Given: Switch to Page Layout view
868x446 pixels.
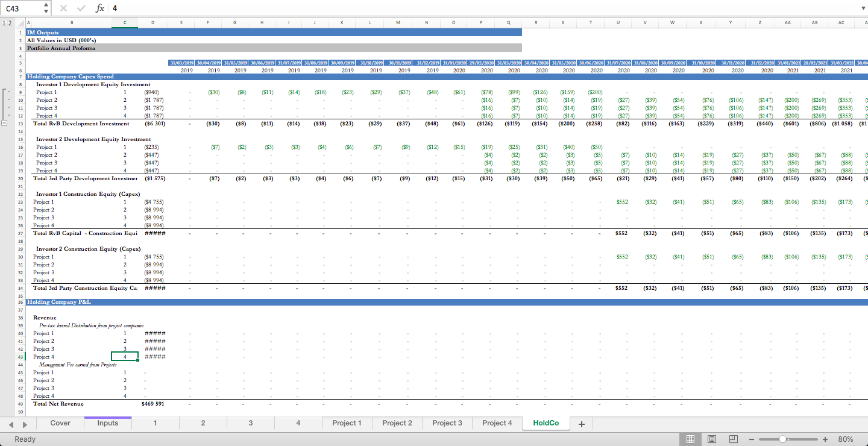Looking at the screenshot, I should (712, 439).
